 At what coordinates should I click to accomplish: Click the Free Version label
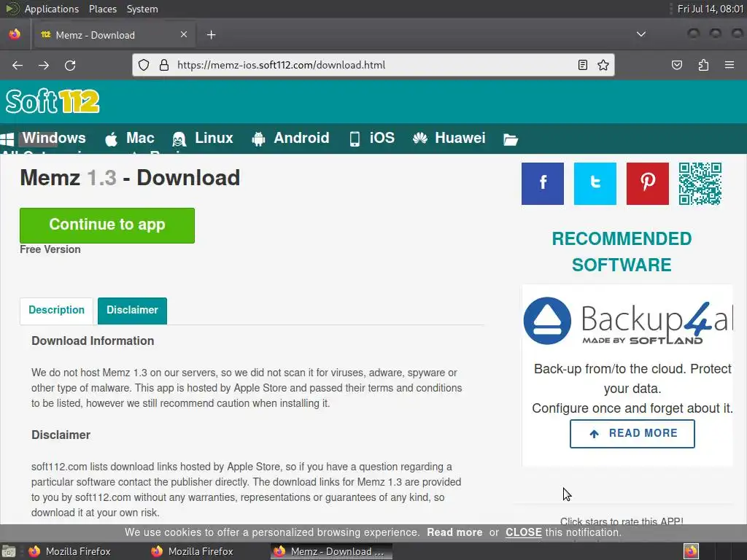pos(50,249)
